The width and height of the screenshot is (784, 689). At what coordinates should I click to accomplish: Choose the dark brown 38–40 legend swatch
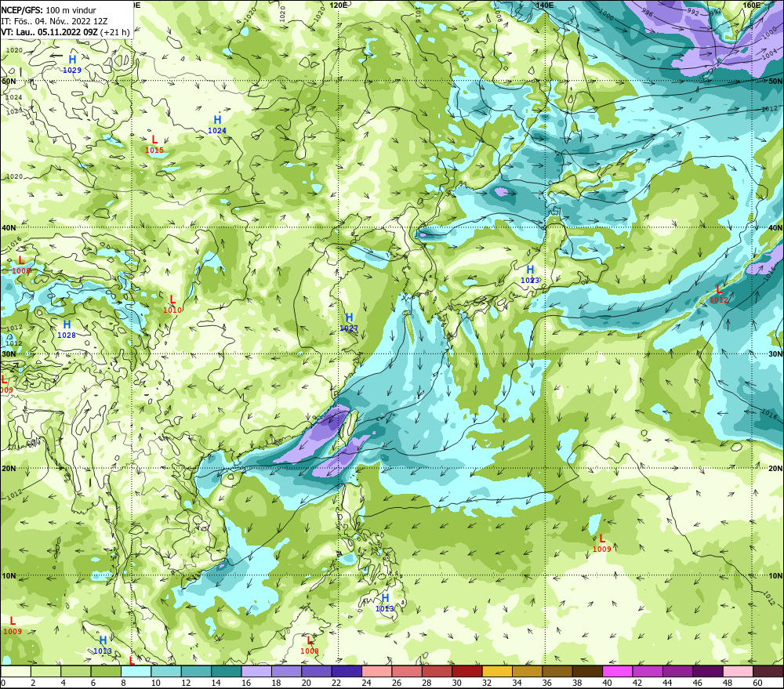(588, 671)
